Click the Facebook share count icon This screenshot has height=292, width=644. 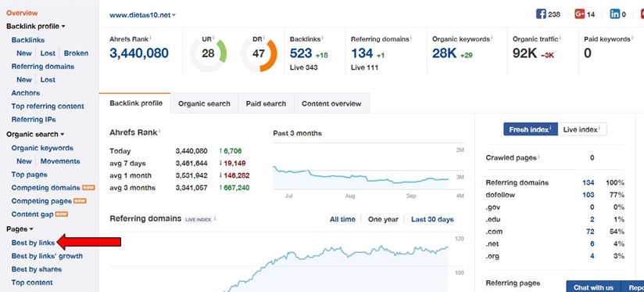541,14
